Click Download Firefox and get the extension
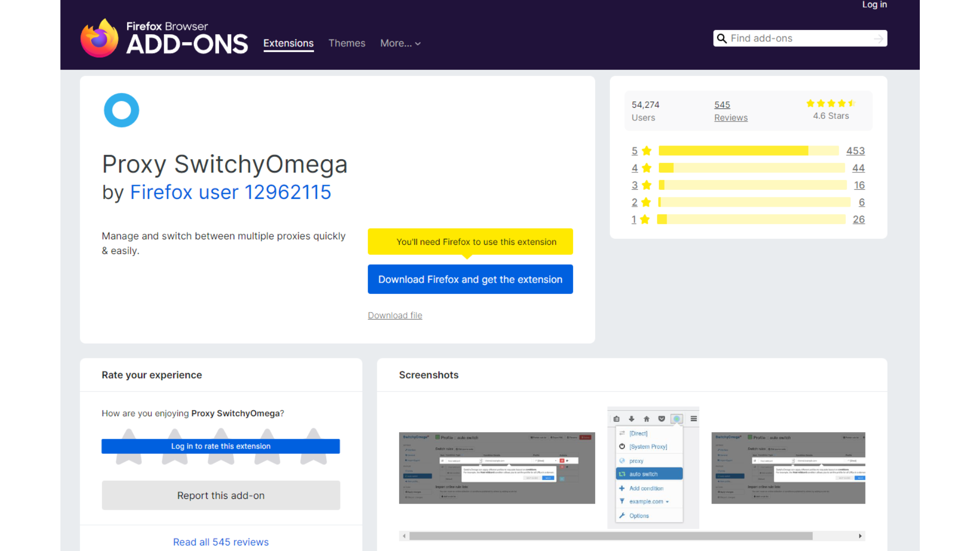 tap(470, 279)
